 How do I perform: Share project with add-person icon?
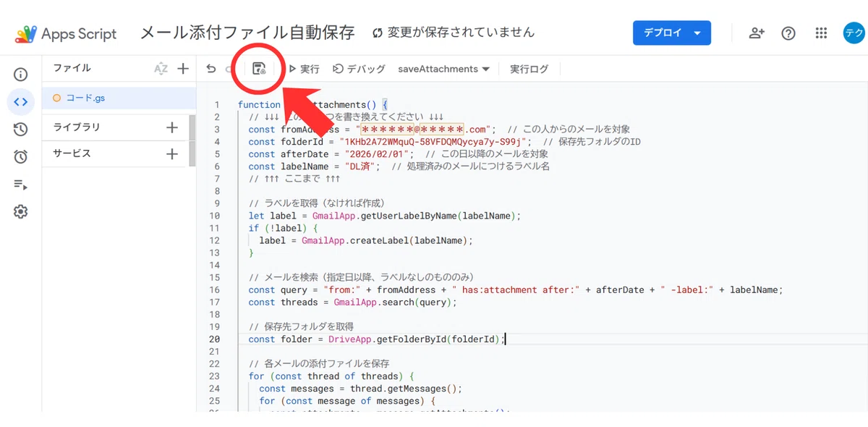pos(757,33)
